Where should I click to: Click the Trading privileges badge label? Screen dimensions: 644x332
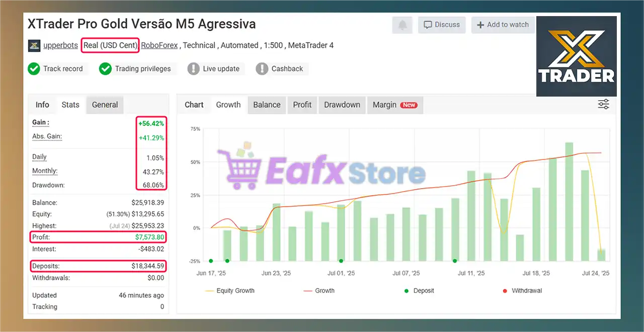click(x=143, y=69)
